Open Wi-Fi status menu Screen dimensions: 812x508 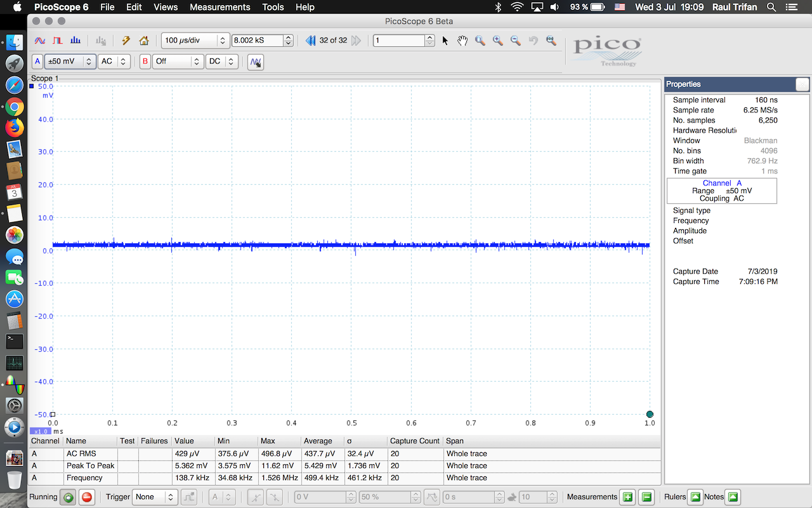[518, 7]
